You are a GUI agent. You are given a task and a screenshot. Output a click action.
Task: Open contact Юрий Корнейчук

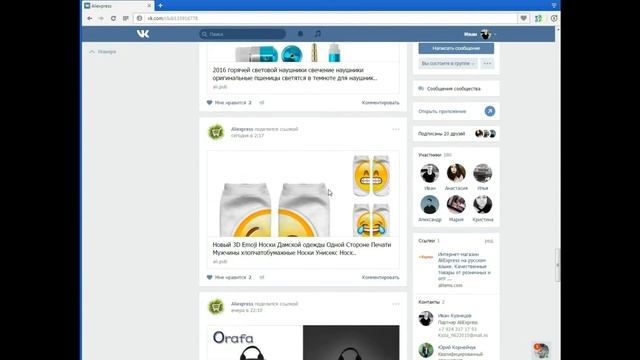point(456,347)
